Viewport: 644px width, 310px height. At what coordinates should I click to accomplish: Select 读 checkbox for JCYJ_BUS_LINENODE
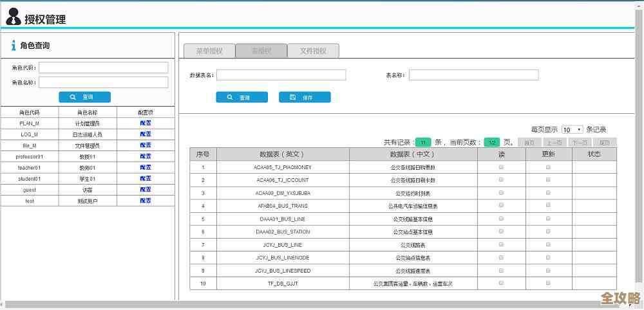(501, 257)
